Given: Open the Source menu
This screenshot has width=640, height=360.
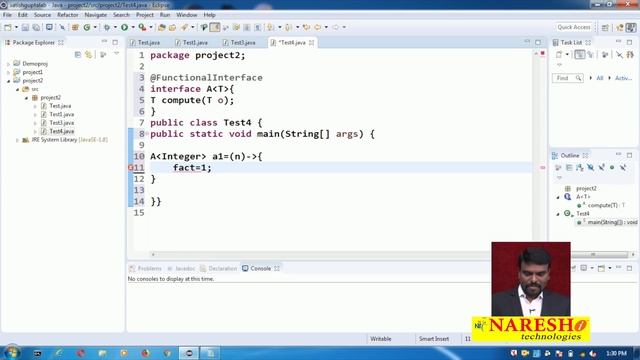Looking at the screenshot, I should (42, 15).
